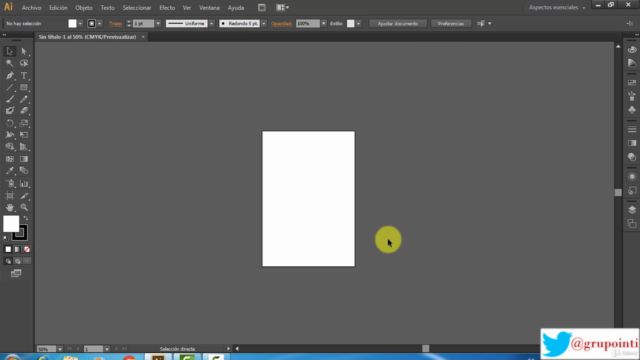Open Estilo graphic style dropdown
The height and width of the screenshot is (360, 640).
(x=358, y=24)
